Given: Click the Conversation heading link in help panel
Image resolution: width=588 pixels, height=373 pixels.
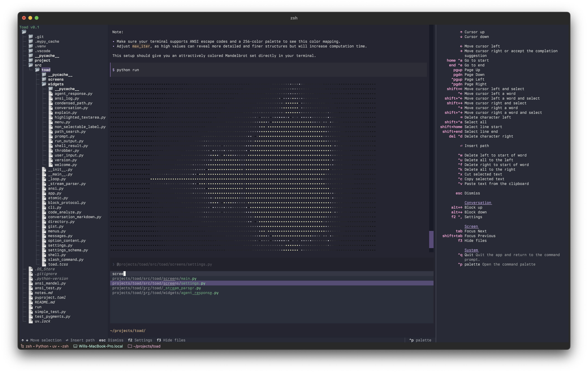Looking at the screenshot, I should point(478,203).
